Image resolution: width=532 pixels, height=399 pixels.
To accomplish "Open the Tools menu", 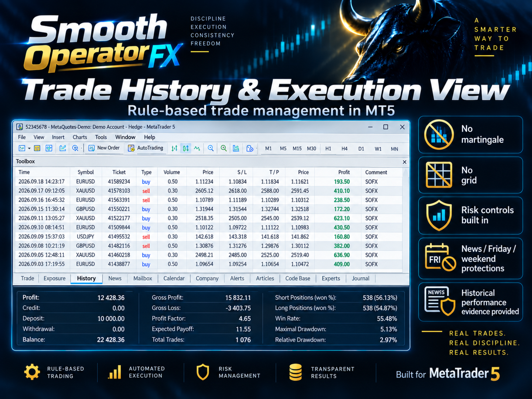I will click(101, 137).
